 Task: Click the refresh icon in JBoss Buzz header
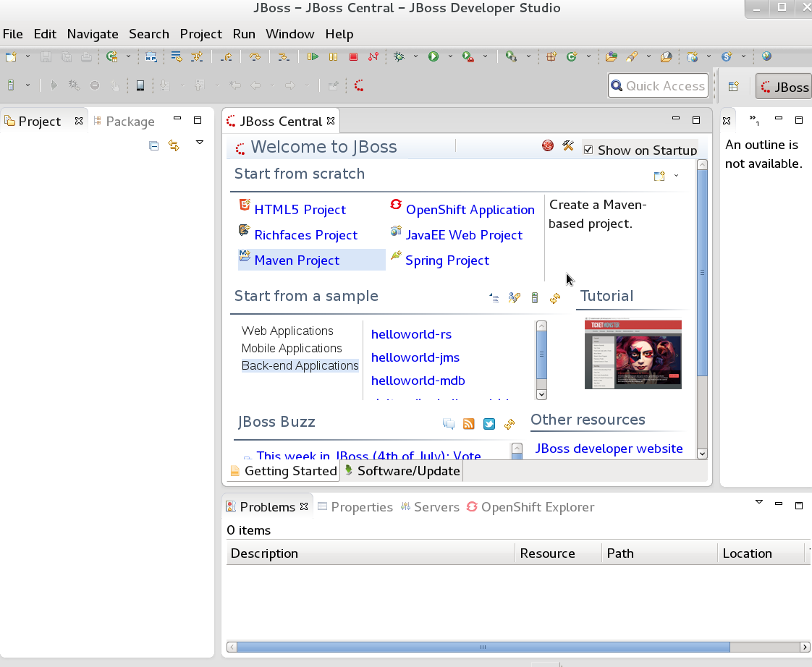509,424
